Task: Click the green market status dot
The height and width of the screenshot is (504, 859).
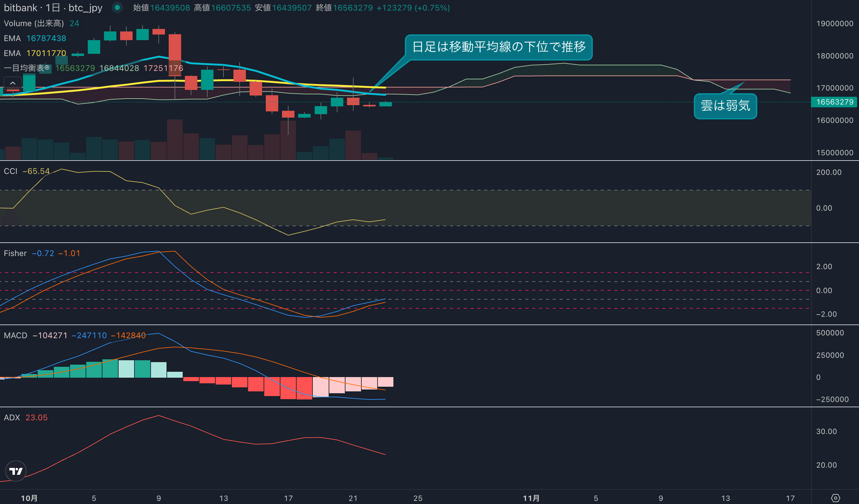Action: (x=117, y=7)
